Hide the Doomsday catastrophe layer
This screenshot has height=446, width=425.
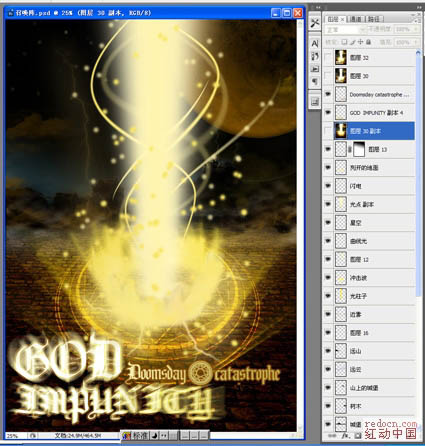coord(328,94)
